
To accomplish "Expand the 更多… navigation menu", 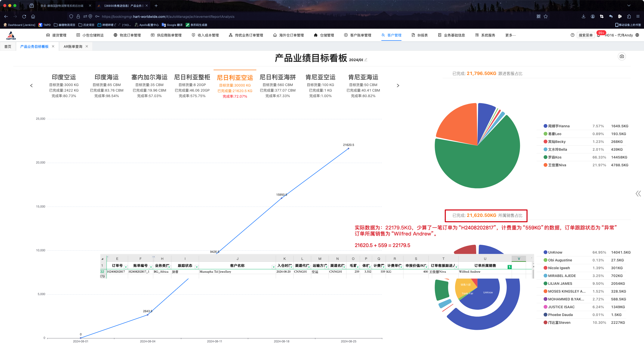I will tap(510, 35).
